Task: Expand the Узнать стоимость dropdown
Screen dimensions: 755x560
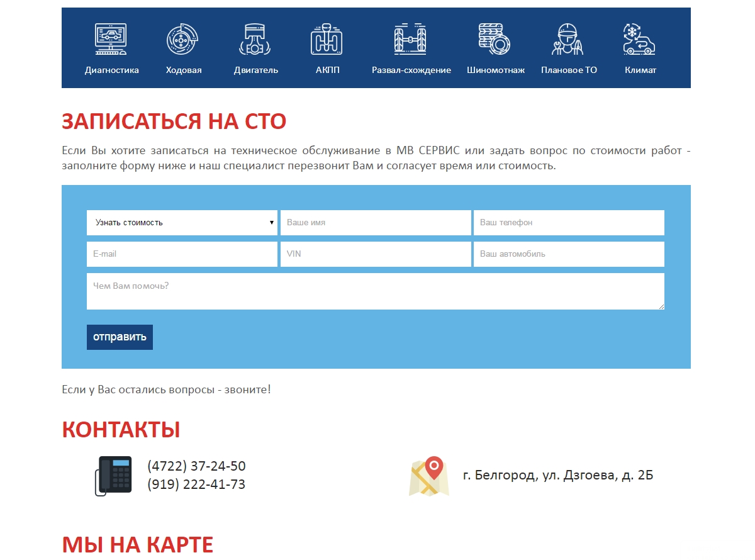Action: click(x=182, y=223)
